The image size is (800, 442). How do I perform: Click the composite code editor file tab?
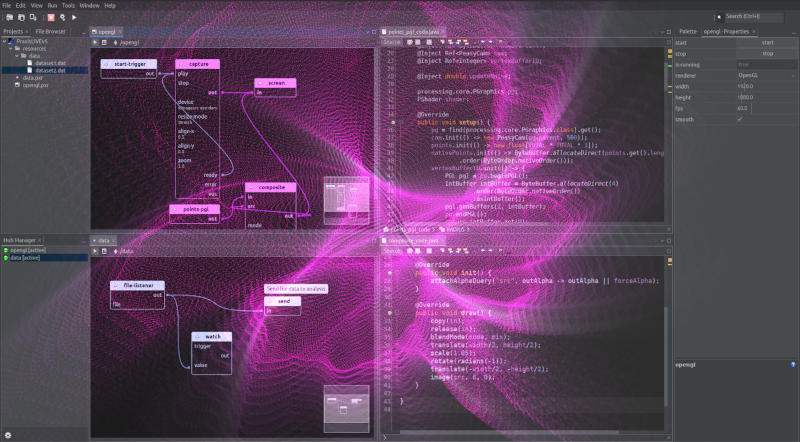413,240
